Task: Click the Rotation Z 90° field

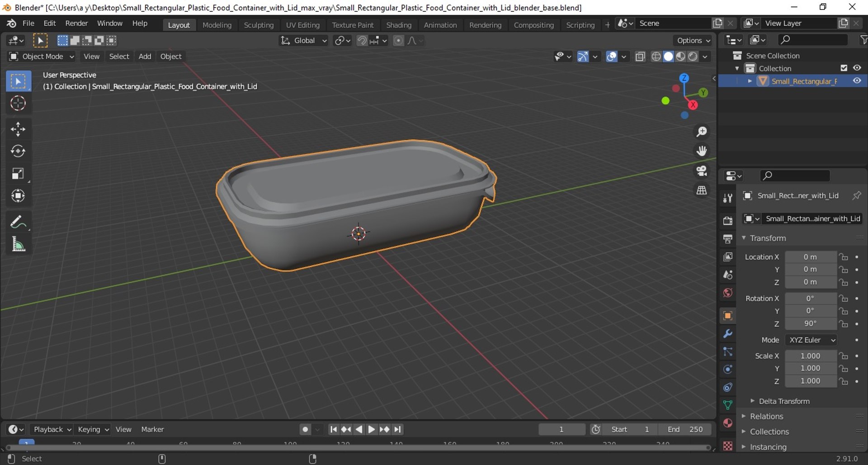Action: (x=810, y=324)
